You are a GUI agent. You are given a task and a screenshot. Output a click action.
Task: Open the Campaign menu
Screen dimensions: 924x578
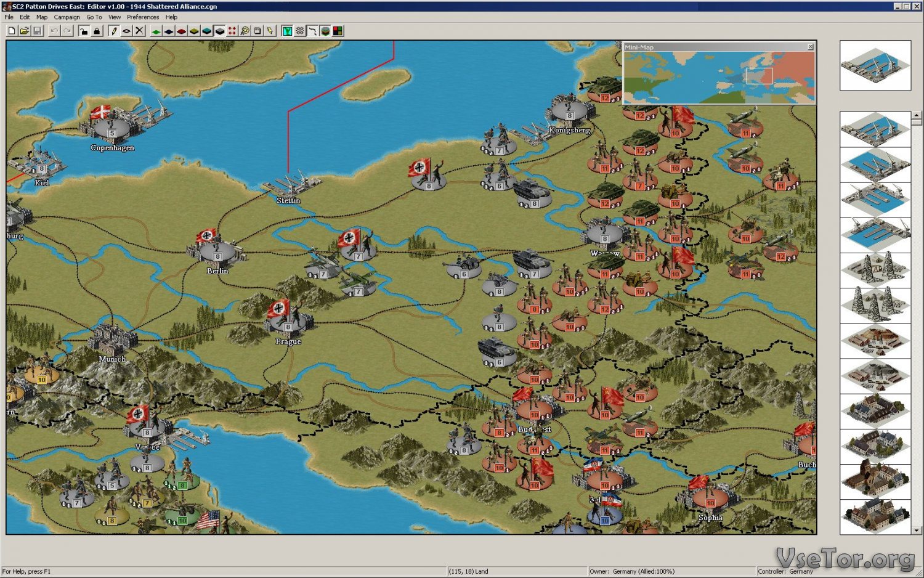[x=67, y=17]
